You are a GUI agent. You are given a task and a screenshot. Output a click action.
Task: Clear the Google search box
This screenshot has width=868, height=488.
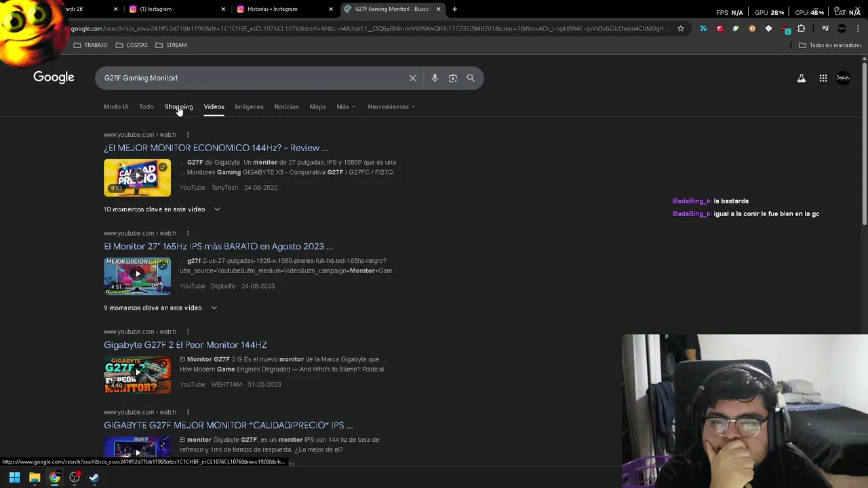(412, 78)
